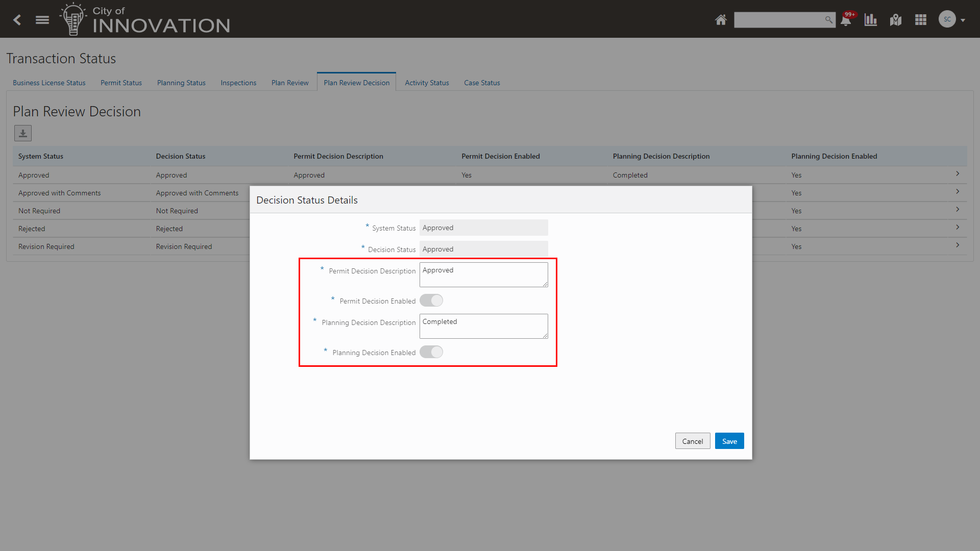
Task: Switch to the Case Status tab
Action: (482, 83)
